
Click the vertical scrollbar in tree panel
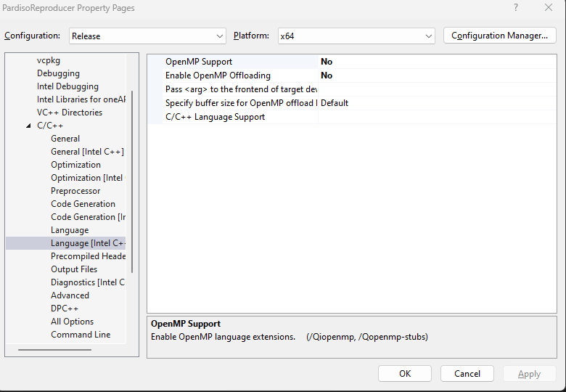[132, 181]
